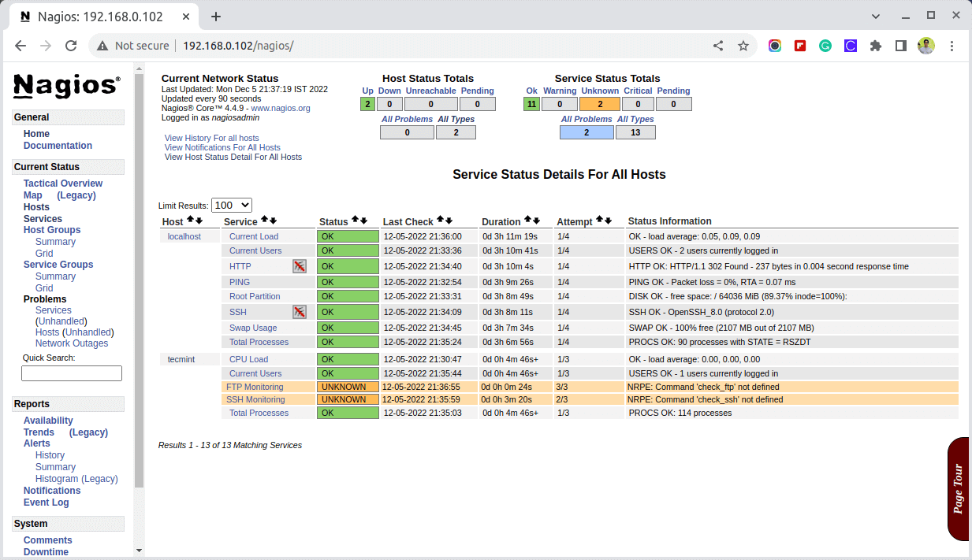972x560 pixels.
Task: Click the Grammarly extension icon
Action: (825, 46)
